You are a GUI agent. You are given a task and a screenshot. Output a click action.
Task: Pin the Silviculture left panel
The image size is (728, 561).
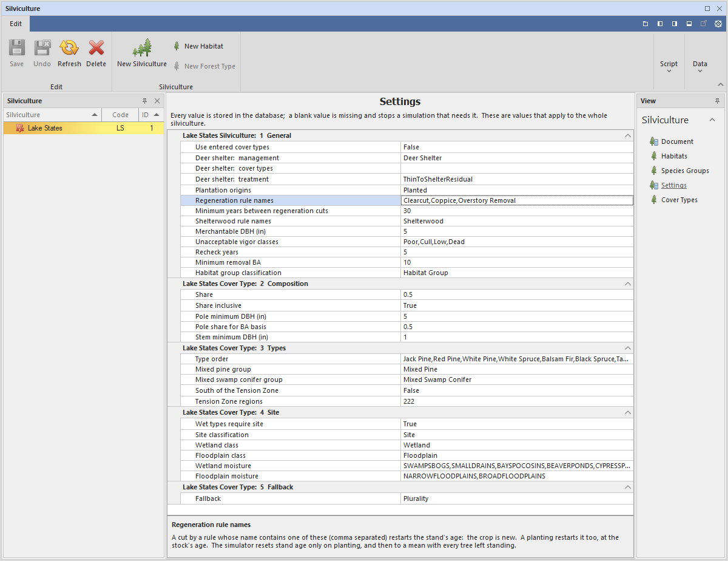point(144,101)
